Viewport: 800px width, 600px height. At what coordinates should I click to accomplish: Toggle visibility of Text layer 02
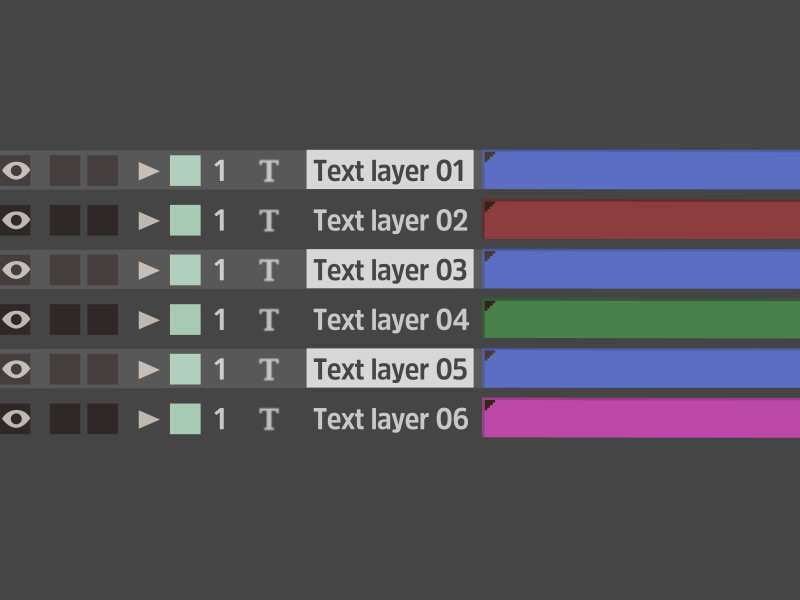[15, 221]
